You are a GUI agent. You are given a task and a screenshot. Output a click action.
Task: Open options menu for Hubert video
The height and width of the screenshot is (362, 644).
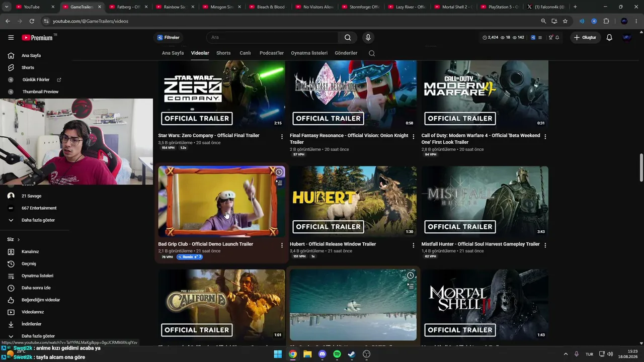pyautogui.click(x=414, y=245)
